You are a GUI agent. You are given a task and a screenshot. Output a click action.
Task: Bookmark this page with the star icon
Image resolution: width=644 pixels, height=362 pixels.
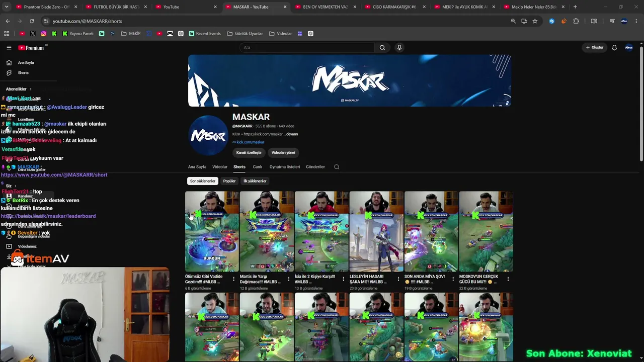(x=535, y=21)
